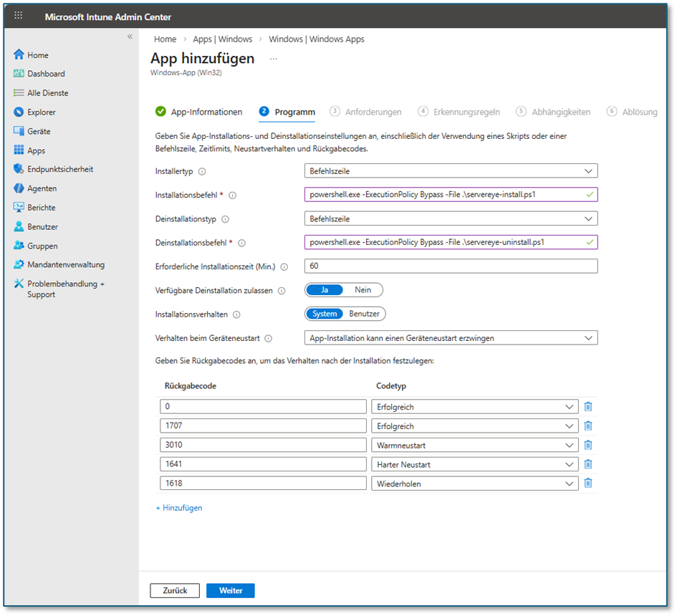Click the Geräte device icon
This screenshot has height=616, width=677.
(19, 131)
